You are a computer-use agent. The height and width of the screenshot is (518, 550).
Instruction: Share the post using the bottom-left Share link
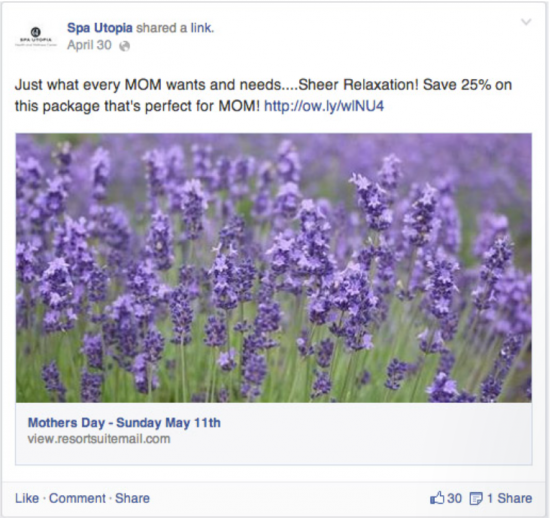pos(132,498)
